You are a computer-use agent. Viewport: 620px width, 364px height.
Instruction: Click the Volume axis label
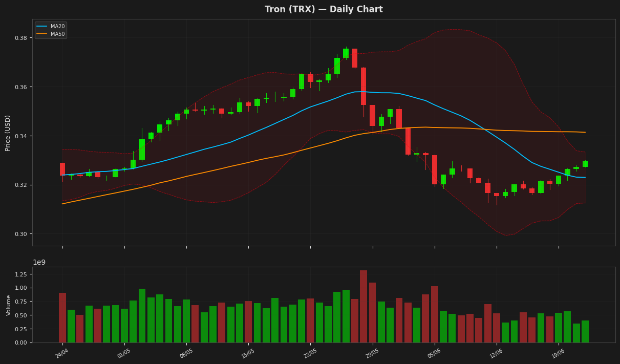tap(8, 305)
